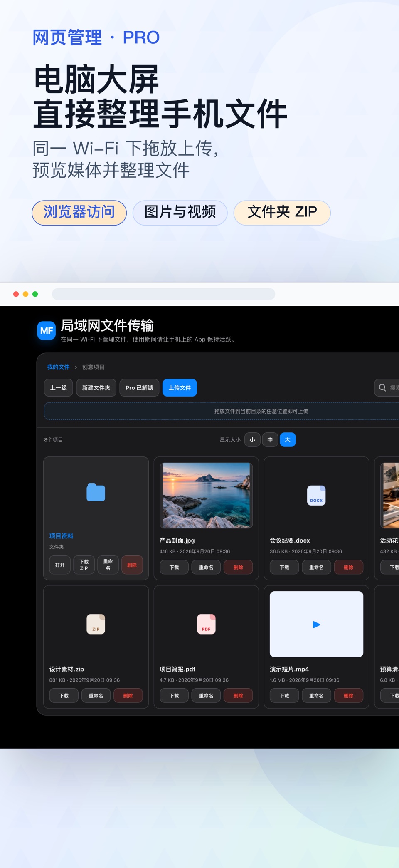This screenshot has height=868, width=399.
Task: Rename 会议纪要.docx
Action: (316, 568)
